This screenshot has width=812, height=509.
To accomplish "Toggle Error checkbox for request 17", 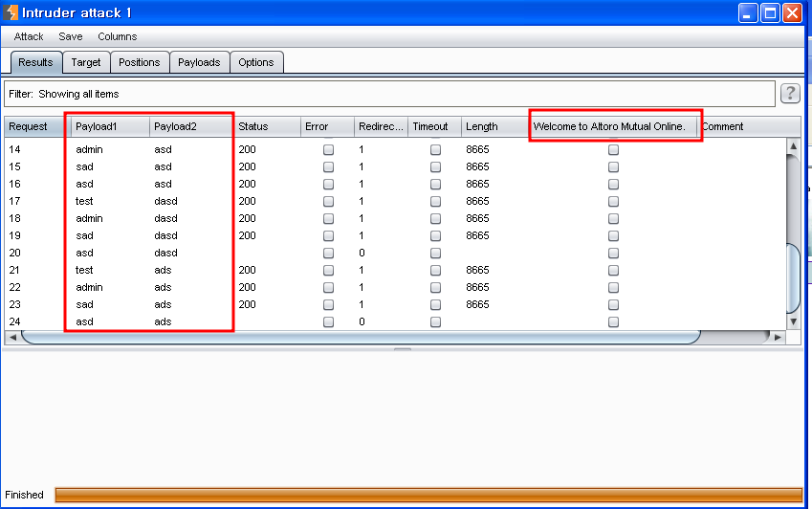I will (328, 202).
